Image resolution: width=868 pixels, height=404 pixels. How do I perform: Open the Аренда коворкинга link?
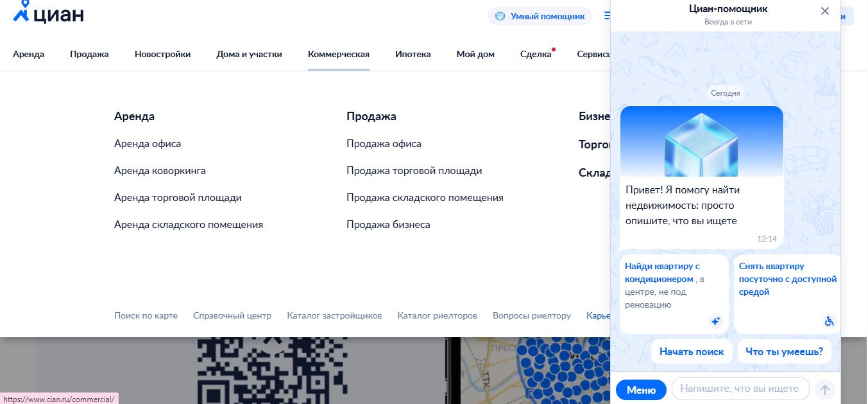(160, 171)
